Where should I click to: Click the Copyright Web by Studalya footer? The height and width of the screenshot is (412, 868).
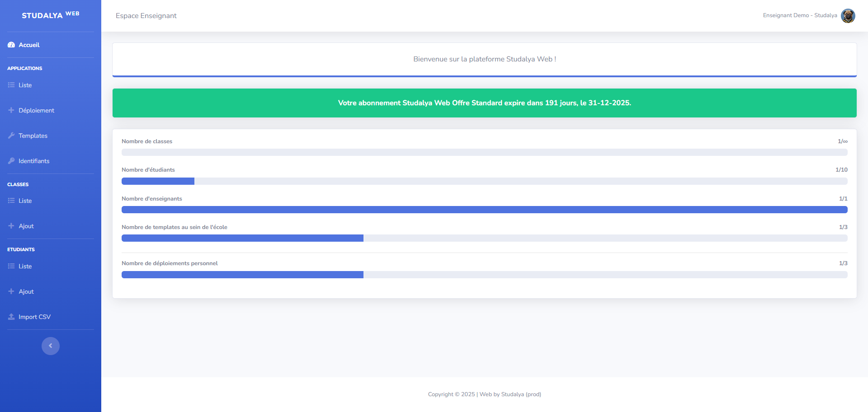(x=485, y=394)
